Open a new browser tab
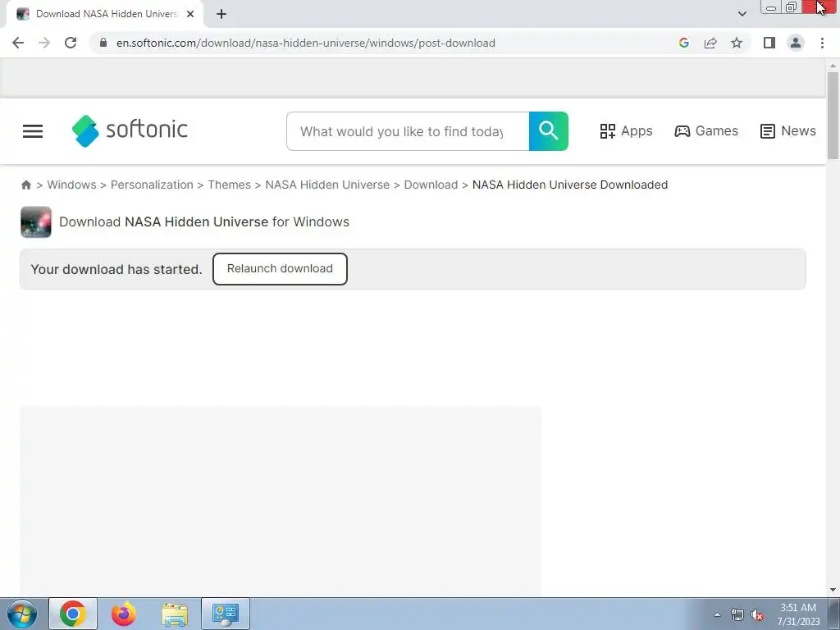 click(x=221, y=14)
